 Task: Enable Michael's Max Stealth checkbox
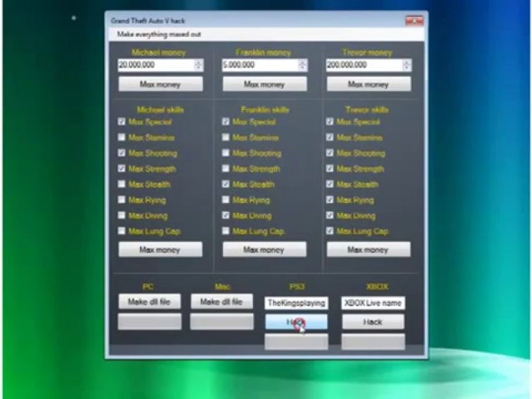(x=121, y=184)
